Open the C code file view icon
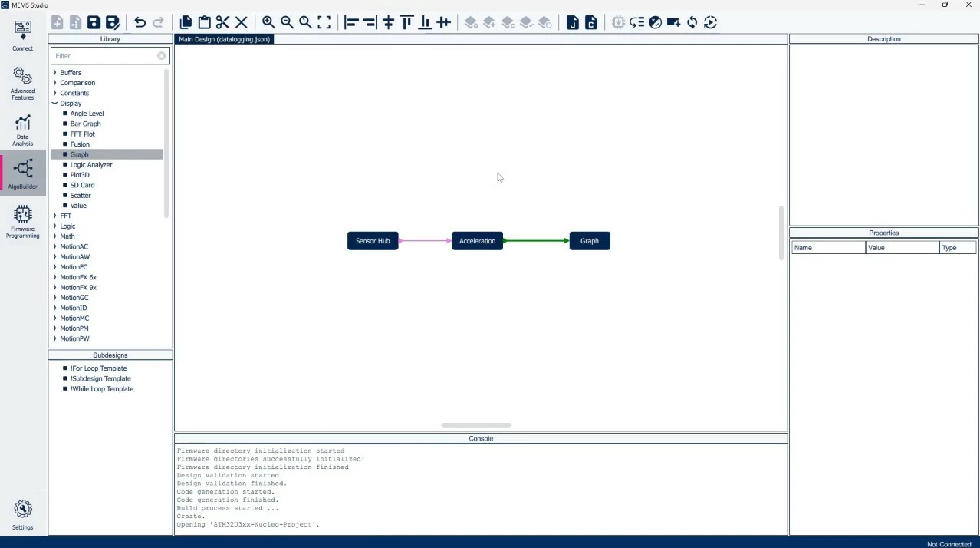The image size is (980, 548). tap(590, 22)
